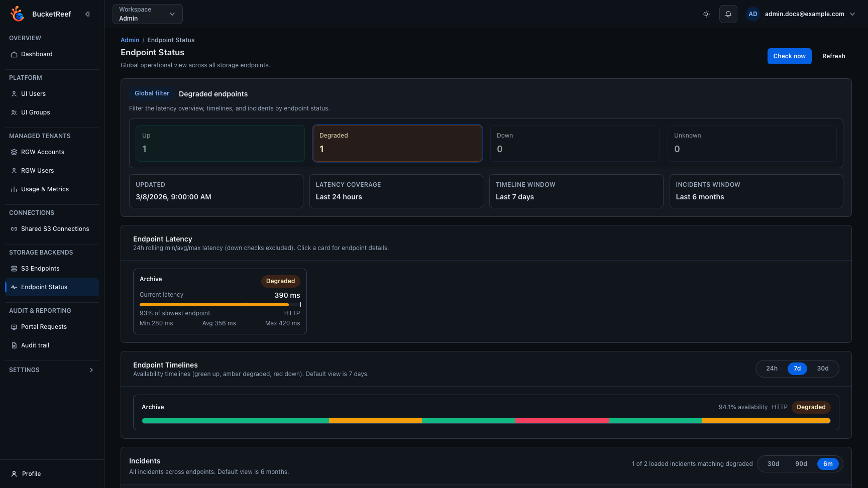Click the Profile person icon
Viewport: 868px width, 488px height.
tap(14, 474)
